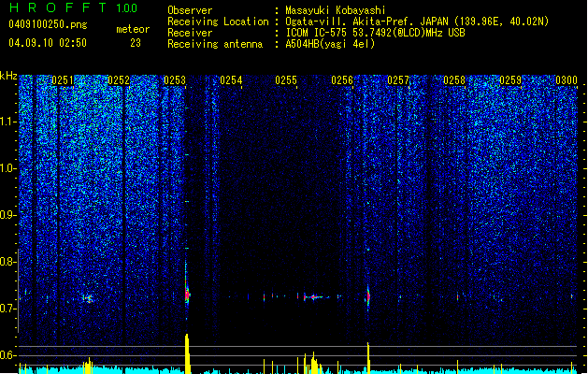Click the Receiver label
Screen dimensions: 588x374
click(190, 33)
